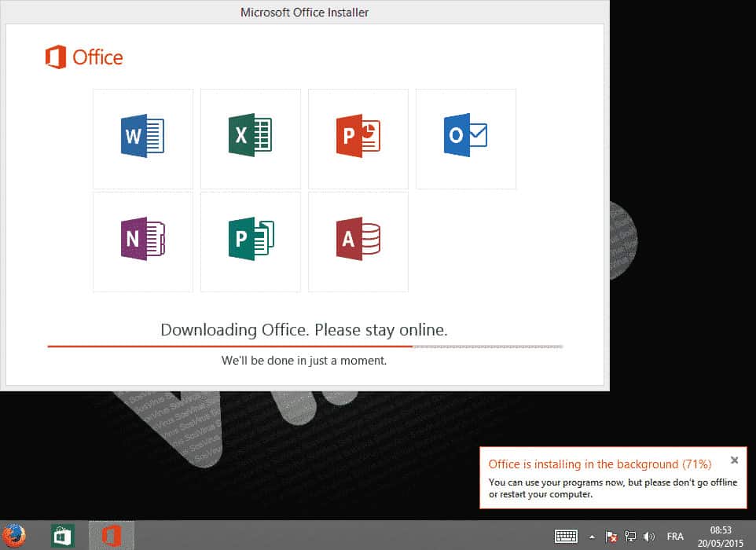Switch input language from FRA
Image resolution: width=756 pixels, height=550 pixels.
tap(675, 537)
